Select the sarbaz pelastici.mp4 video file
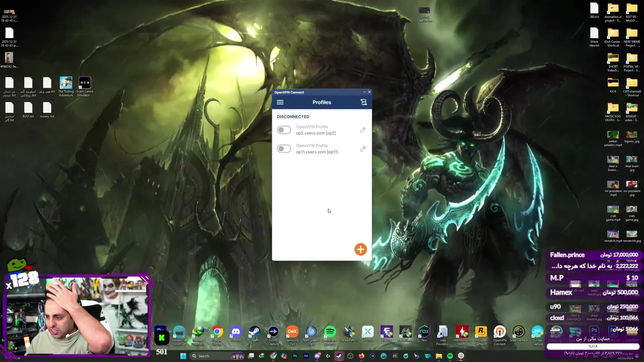 [x=613, y=138]
